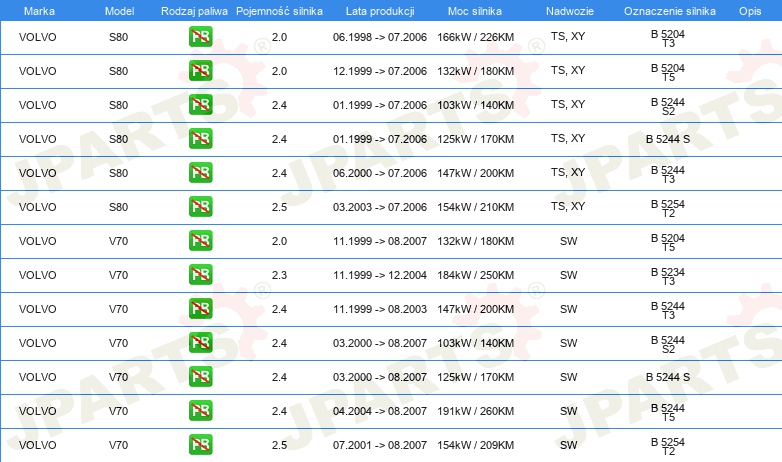The height and width of the screenshot is (462, 782).
Task: Click 'VOLVO' in the S80 226KM row
Action: click(x=37, y=37)
